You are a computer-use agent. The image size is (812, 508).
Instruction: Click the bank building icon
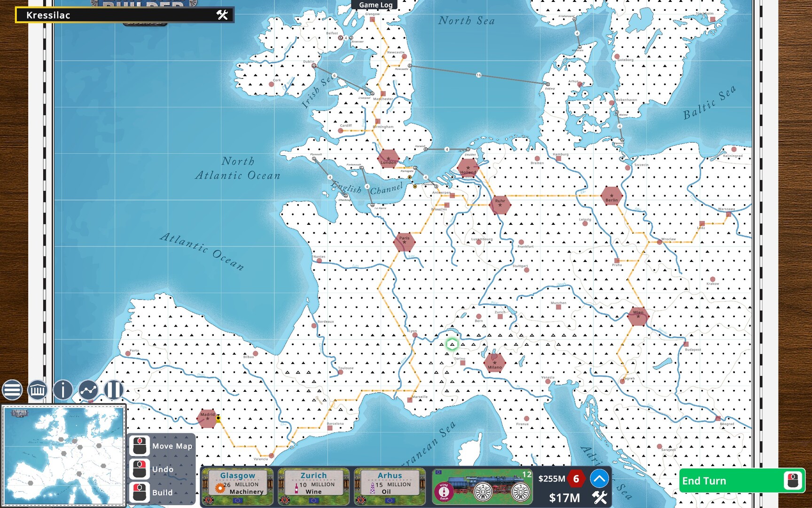[37, 389]
